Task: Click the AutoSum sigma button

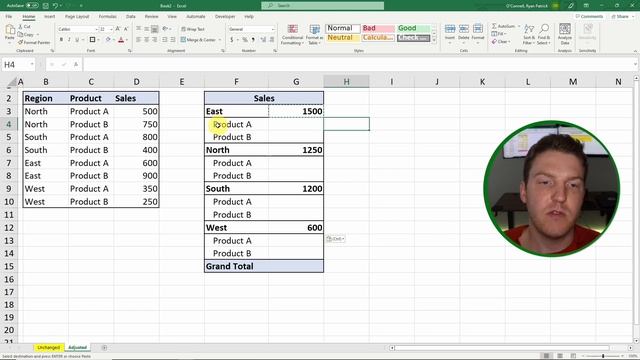Action: [x=503, y=26]
